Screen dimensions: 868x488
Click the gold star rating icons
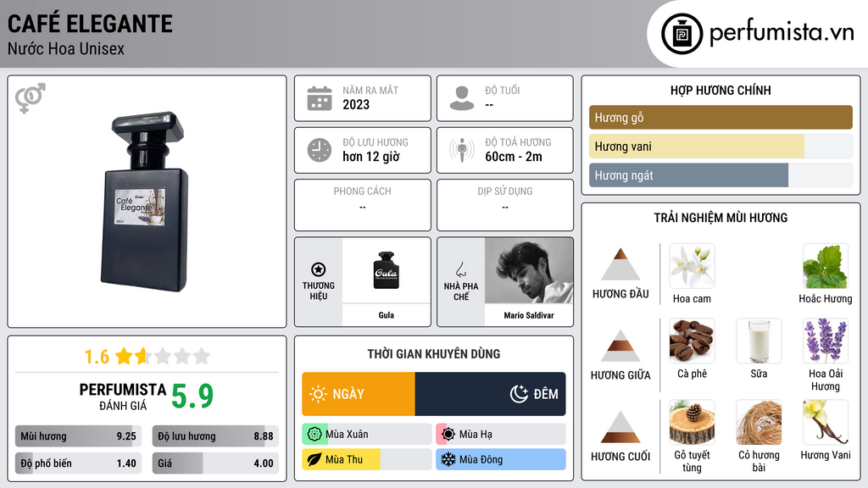tap(163, 356)
